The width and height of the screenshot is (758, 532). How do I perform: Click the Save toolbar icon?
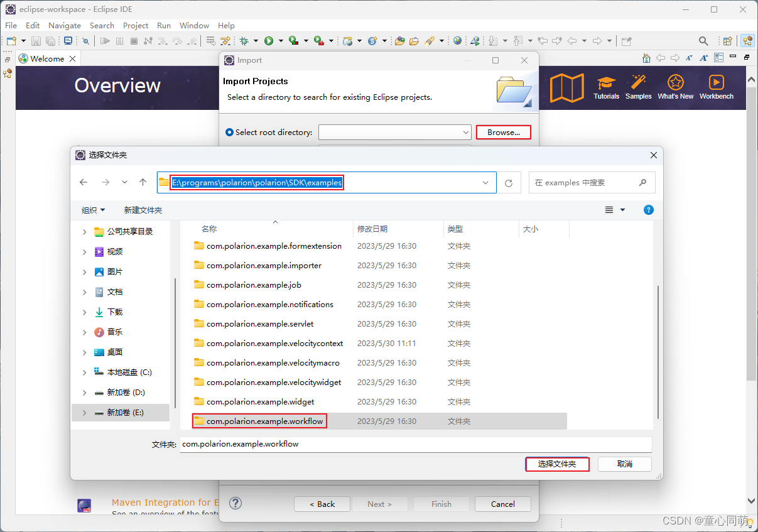click(36, 41)
